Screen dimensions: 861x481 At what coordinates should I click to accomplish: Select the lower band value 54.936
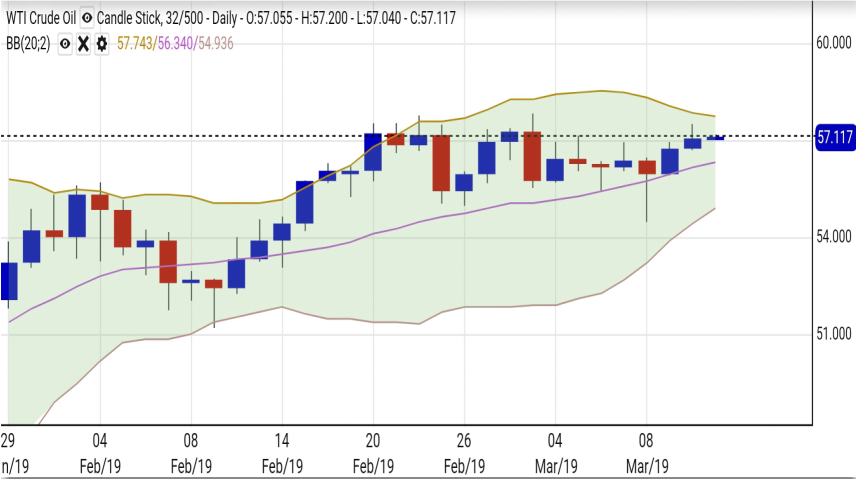pyautogui.click(x=217, y=44)
